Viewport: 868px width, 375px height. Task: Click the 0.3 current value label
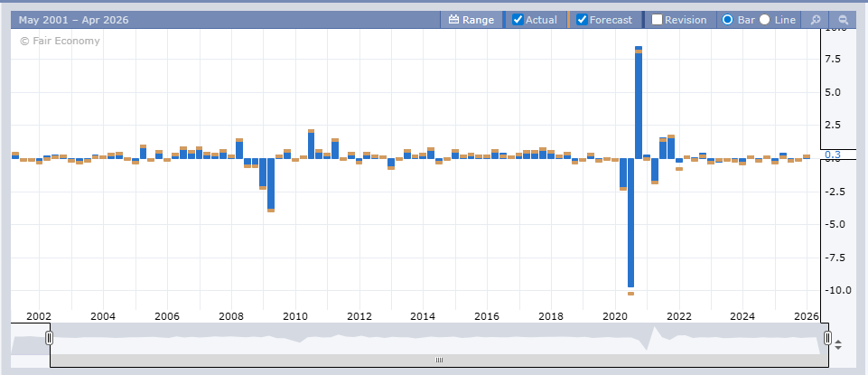(x=832, y=155)
